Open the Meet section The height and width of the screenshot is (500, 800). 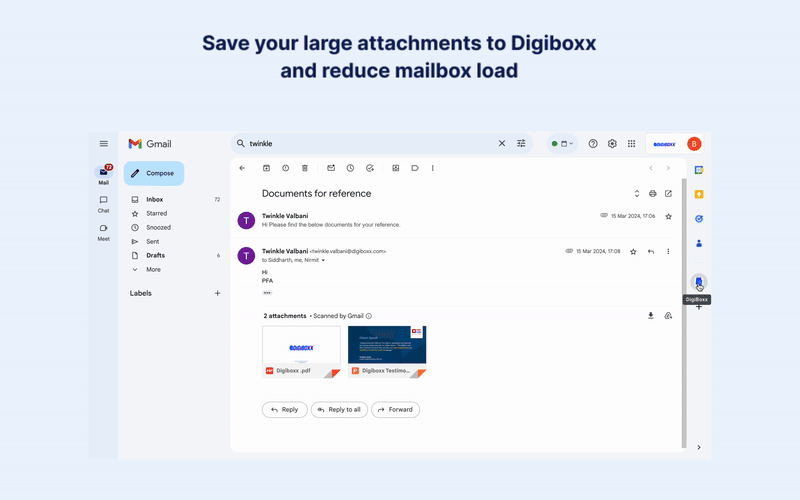tap(104, 232)
